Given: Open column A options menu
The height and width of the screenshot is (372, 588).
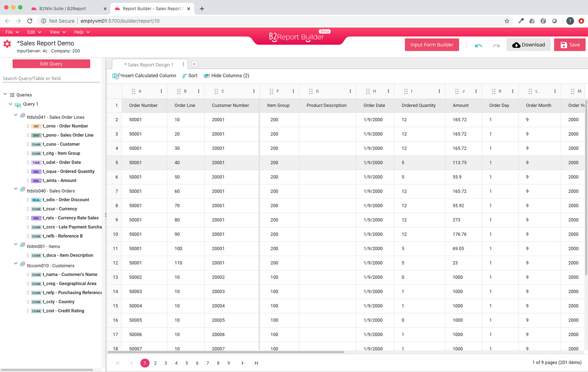Looking at the screenshot, I should click(161, 91).
